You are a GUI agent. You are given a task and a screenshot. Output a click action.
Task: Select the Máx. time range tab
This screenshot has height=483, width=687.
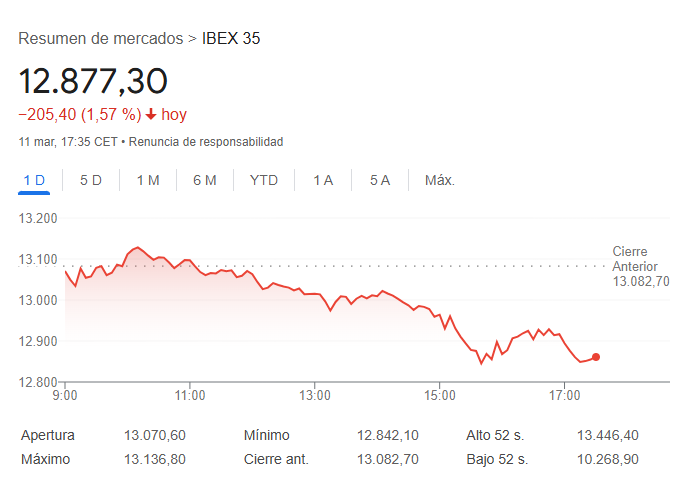(440, 180)
